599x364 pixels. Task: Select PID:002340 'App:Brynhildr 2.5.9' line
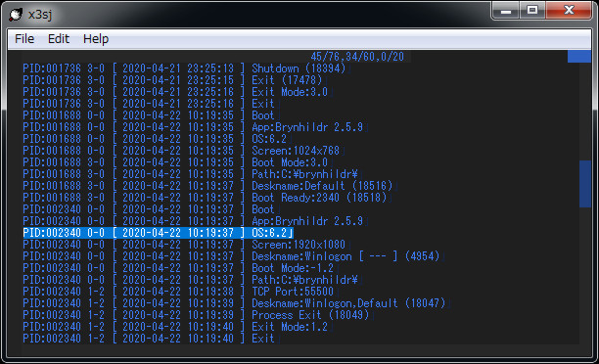[x=193, y=221]
